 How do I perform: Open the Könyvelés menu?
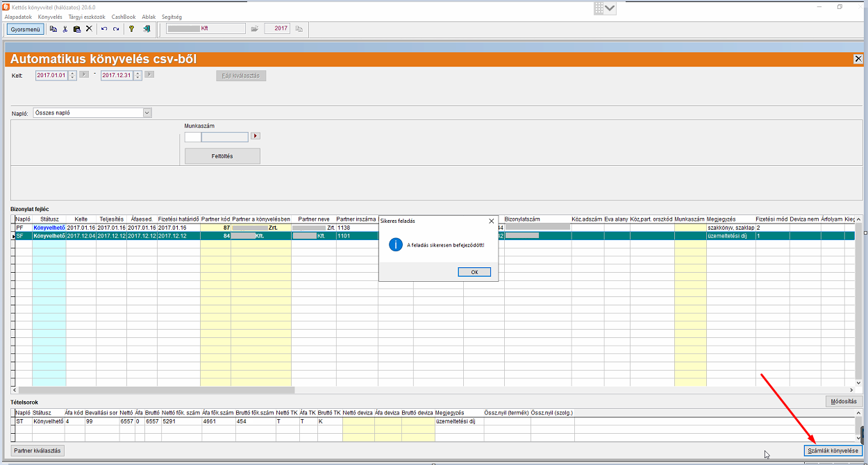[50, 17]
